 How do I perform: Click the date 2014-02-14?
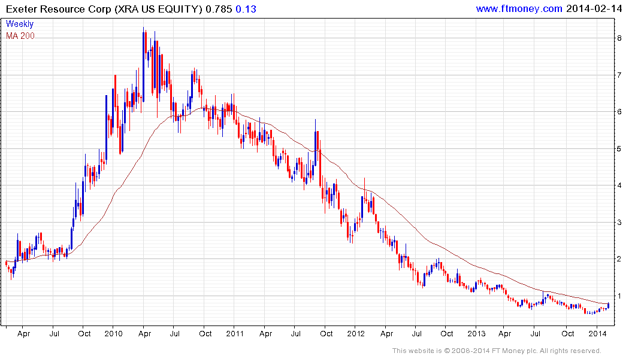(594, 8)
